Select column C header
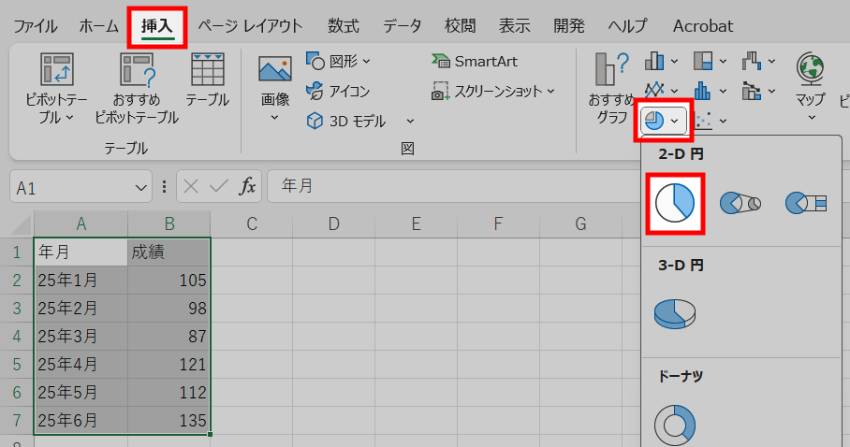Screen dimensions: 850x447 tap(252, 224)
